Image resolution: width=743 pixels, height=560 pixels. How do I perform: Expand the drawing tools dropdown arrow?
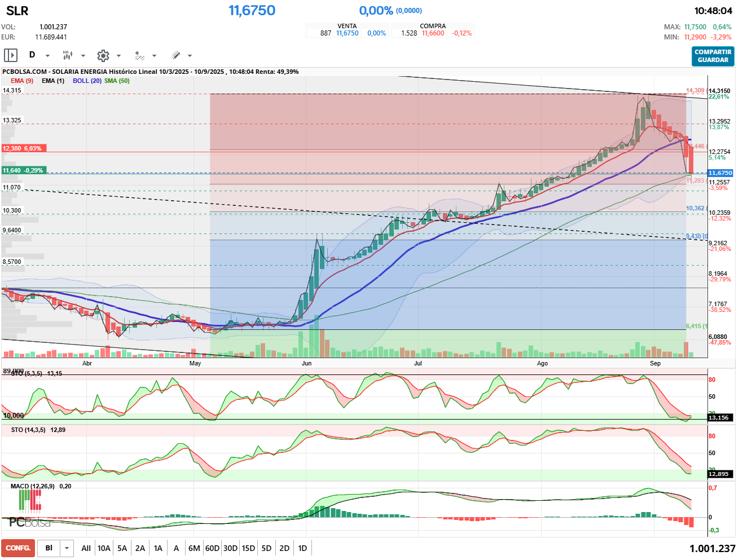[190, 56]
